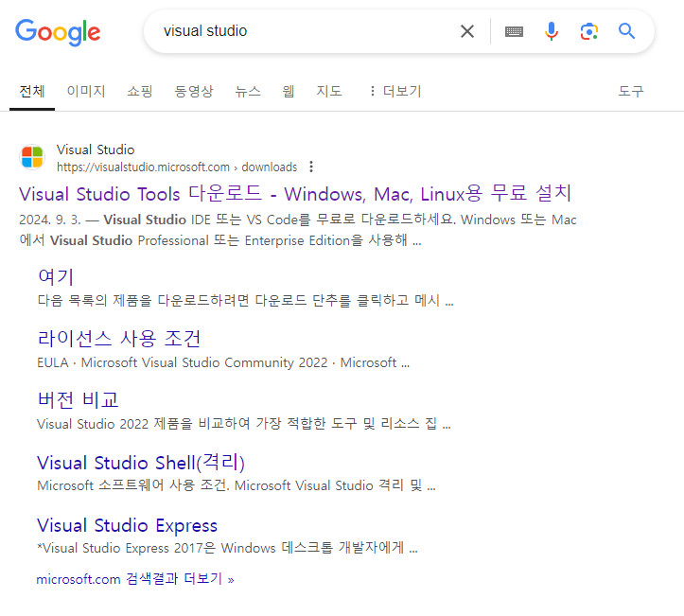
Task: Open the 도구 search tools
Action: 631,91
